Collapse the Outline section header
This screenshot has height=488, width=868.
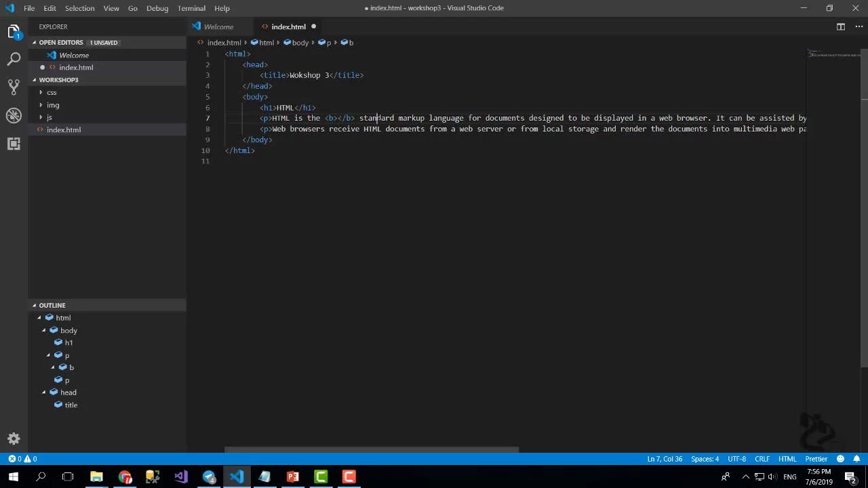tap(107, 305)
